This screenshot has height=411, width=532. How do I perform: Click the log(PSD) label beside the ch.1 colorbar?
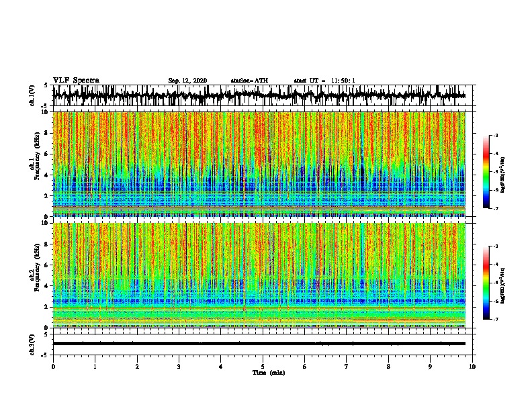click(x=503, y=175)
